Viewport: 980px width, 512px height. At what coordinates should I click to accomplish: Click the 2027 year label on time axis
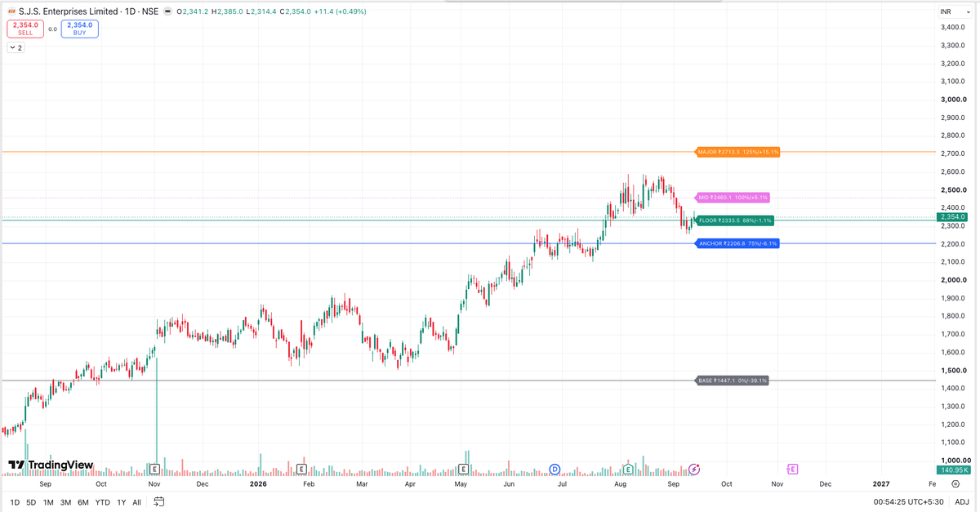pyautogui.click(x=881, y=483)
